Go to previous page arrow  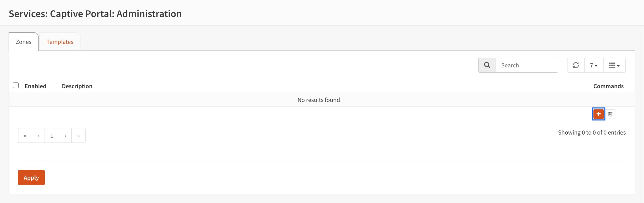click(x=38, y=136)
